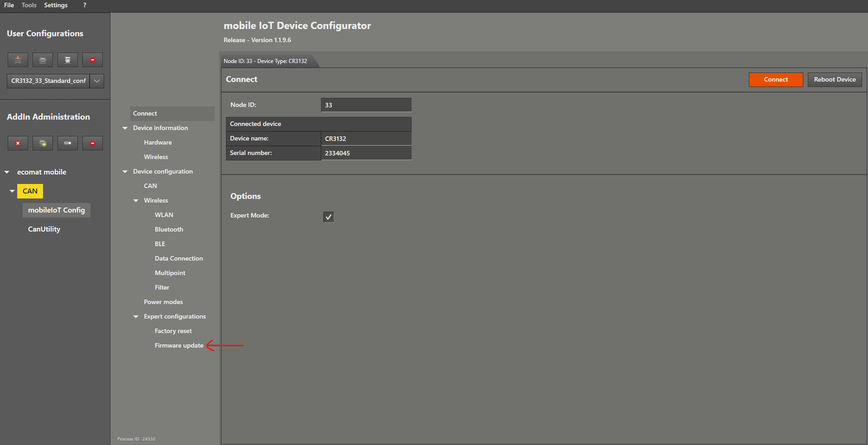Toggle the Expert Mode checkbox

[x=328, y=217]
